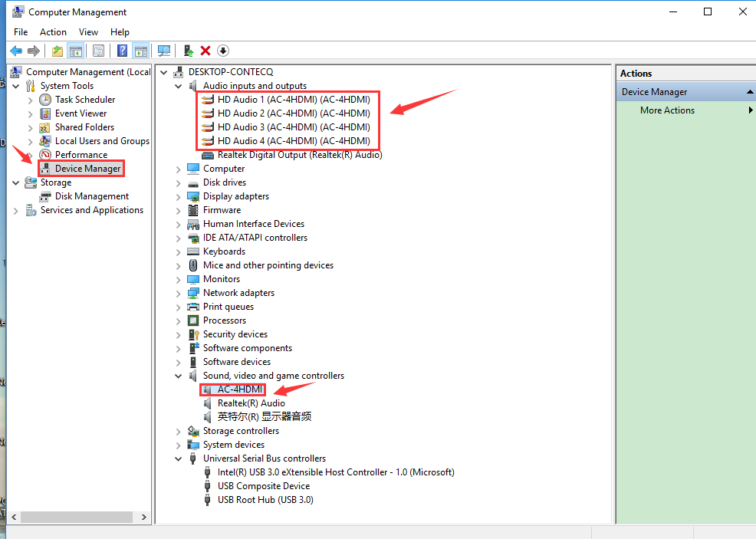The width and height of the screenshot is (756, 539).
Task: Click left pane scrollbar left arrow
Action: [x=14, y=518]
